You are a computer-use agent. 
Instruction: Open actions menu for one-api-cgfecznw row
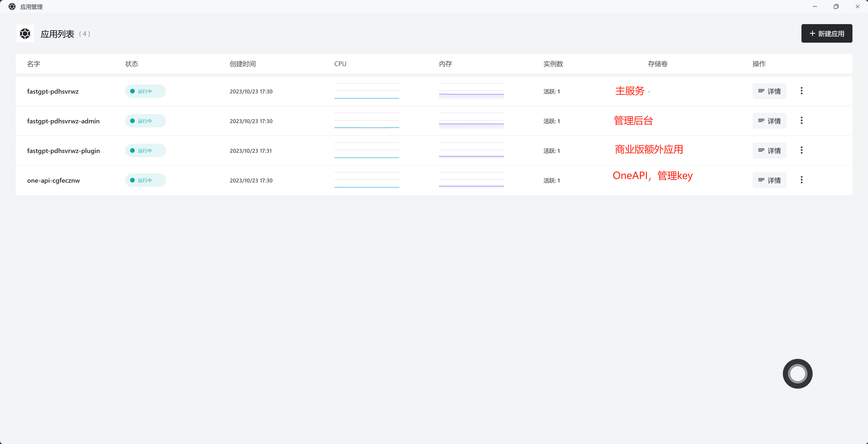point(802,180)
